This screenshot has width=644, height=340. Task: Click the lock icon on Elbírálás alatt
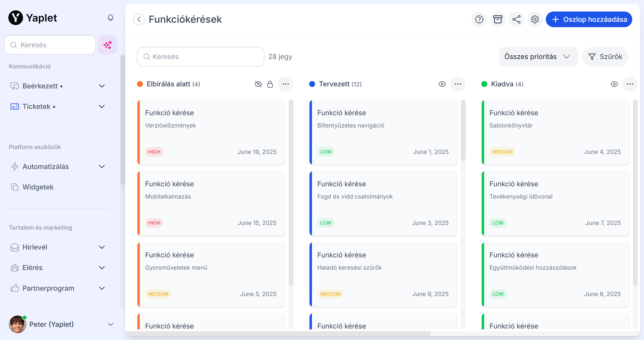click(270, 84)
